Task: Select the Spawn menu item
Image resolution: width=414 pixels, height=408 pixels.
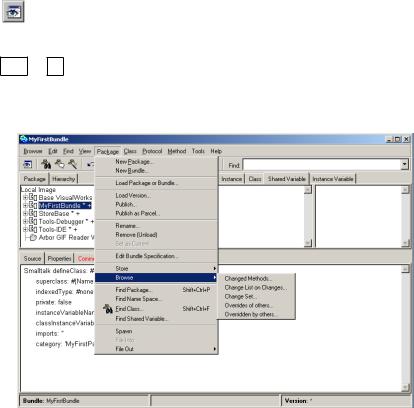Action: [x=156, y=331]
